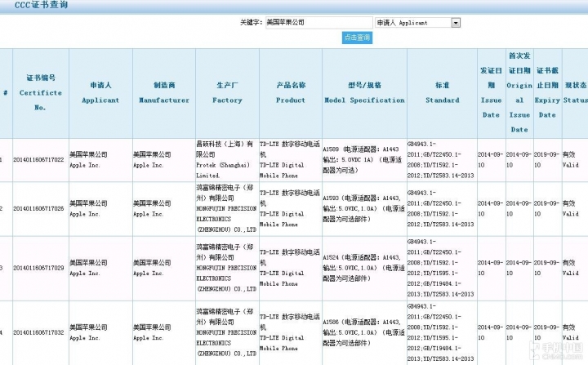Select certificate number 2014011606717022
This screenshot has height=365, width=588.
[38, 160]
